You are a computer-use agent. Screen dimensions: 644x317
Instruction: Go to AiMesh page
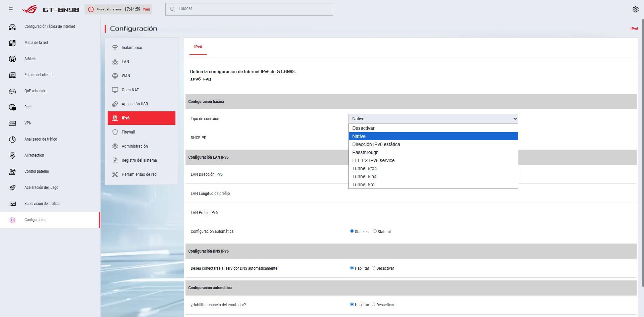(50, 59)
